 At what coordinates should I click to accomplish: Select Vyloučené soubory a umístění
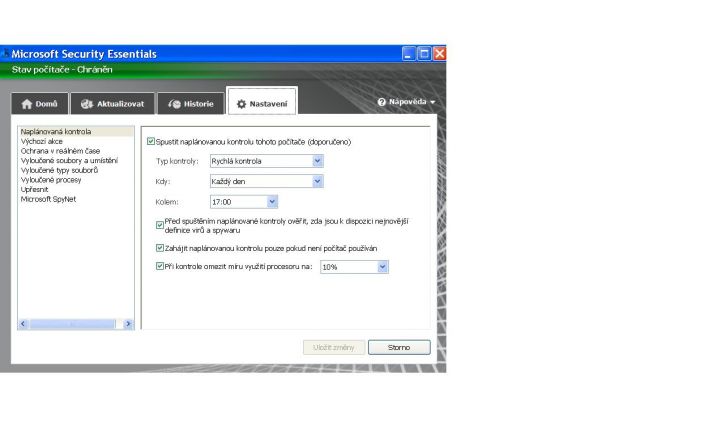coord(69,161)
